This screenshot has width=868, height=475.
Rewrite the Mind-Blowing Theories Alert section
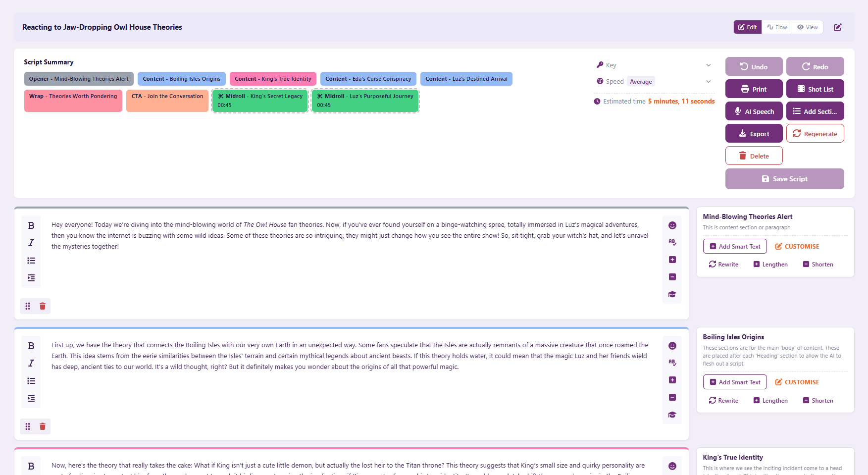click(x=723, y=264)
